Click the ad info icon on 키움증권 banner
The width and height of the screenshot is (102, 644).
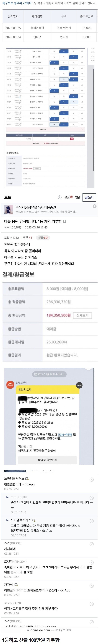tap(95, 206)
